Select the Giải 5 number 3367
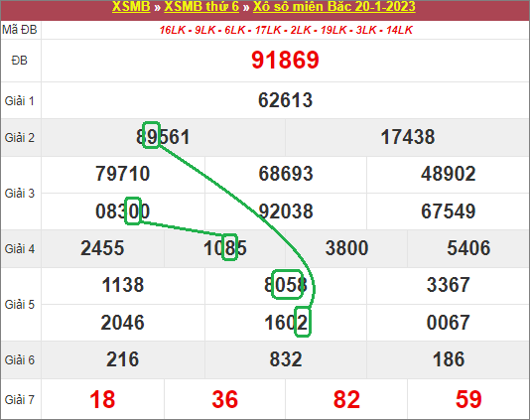The image size is (530, 420). tap(449, 285)
